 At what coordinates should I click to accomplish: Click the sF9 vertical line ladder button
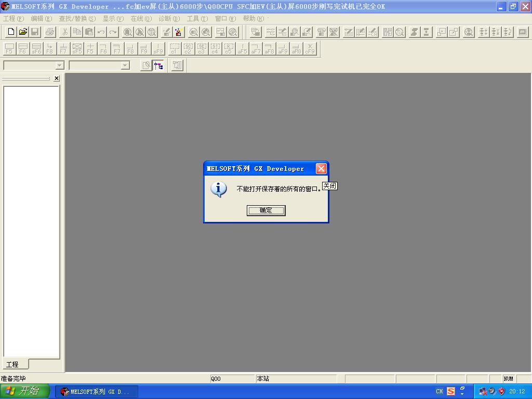(x=158, y=49)
